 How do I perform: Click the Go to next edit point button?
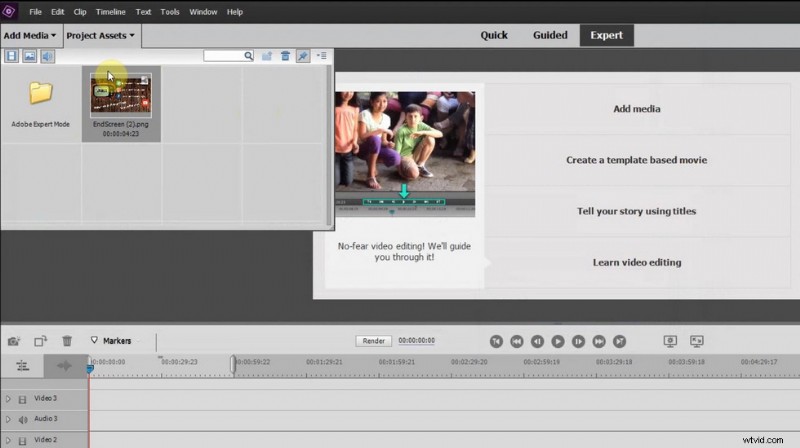click(x=619, y=341)
